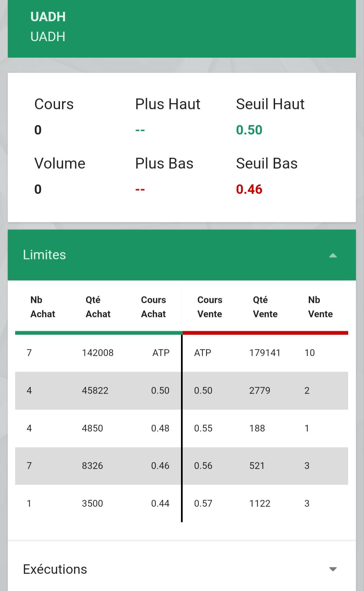
Task: Select the Seuil Haut value 0.50
Action: (249, 130)
